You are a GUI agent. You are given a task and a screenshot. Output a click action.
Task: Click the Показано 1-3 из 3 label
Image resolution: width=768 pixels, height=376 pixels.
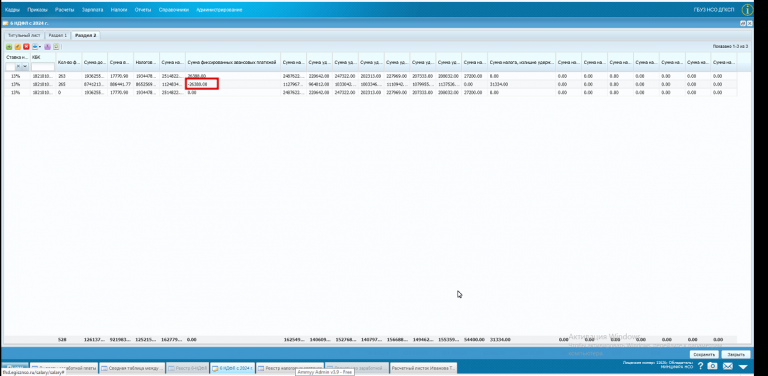(730, 47)
